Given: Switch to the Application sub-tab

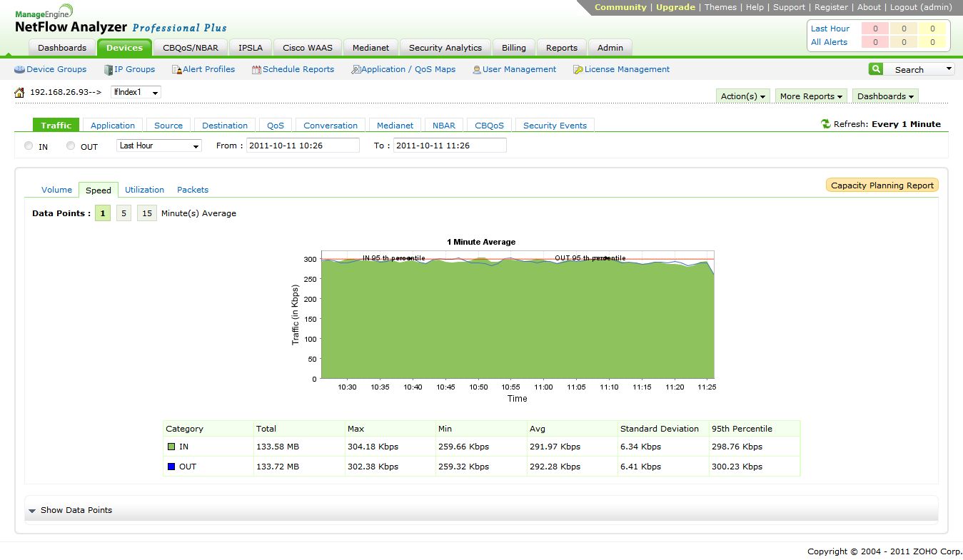Looking at the screenshot, I should pos(113,126).
